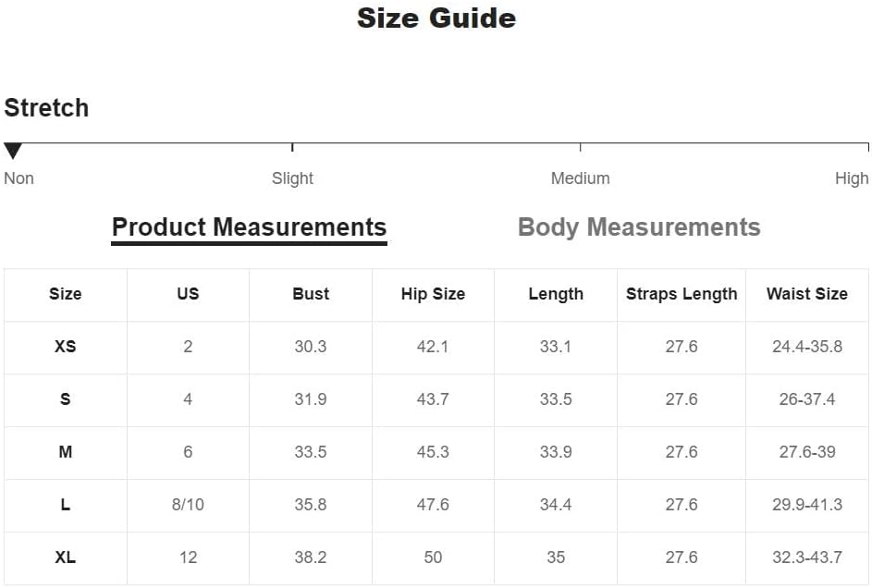The height and width of the screenshot is (588, 872).
Task: Click the Stretch section title
Action: (47, 107)
